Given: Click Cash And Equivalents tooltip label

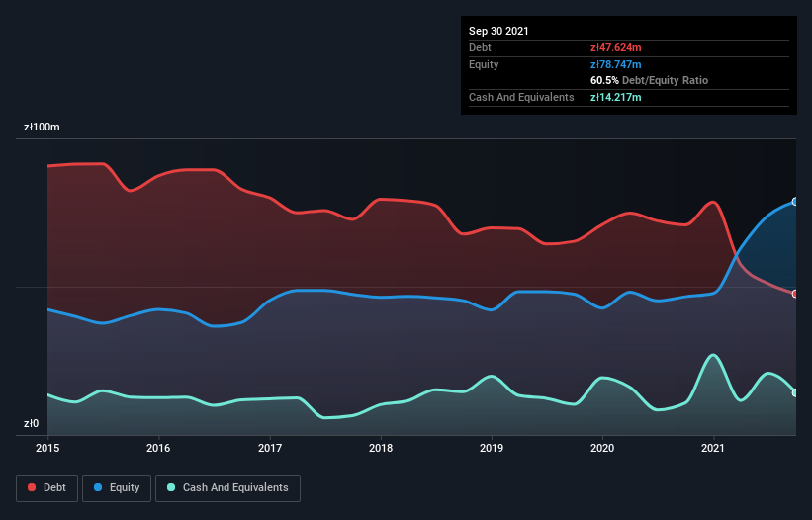Looking at the screenshot, I should [521, 97].
